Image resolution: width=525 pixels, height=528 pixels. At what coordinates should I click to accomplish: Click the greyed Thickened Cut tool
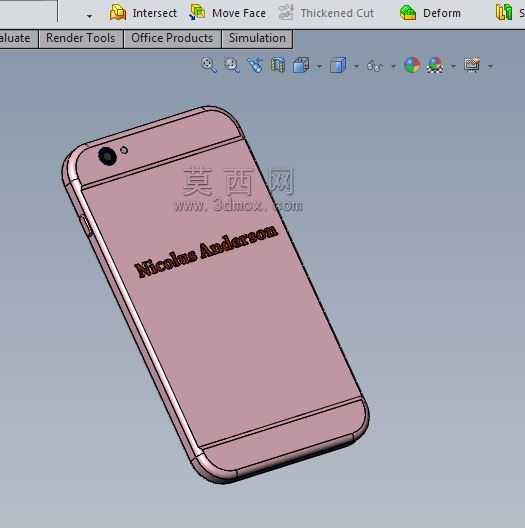(x=326, y=13)
